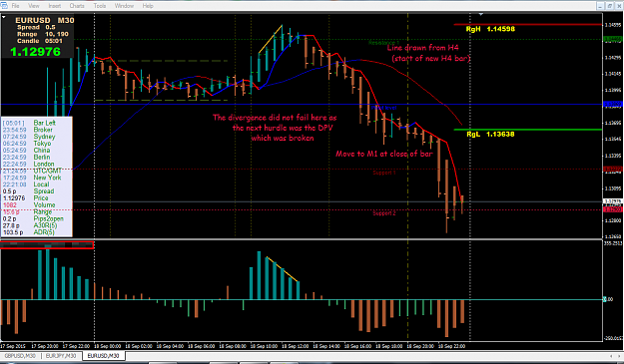Open the Insert menu
Viewport: 624px width, 364px height.
[55, 6]
